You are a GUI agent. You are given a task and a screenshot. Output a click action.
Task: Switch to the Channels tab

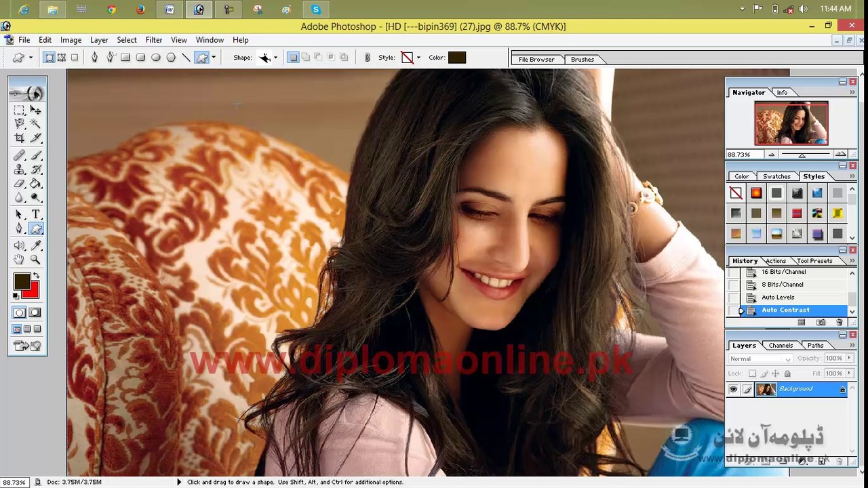click(x=781, y=346)
